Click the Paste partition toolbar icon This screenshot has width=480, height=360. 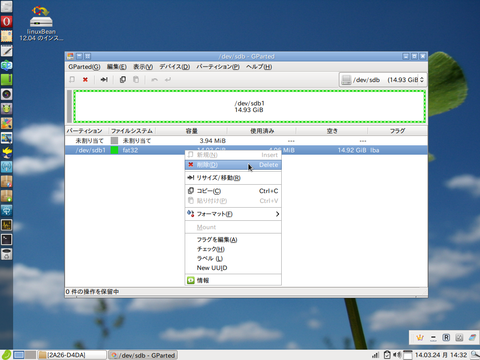tap(136, 80)
